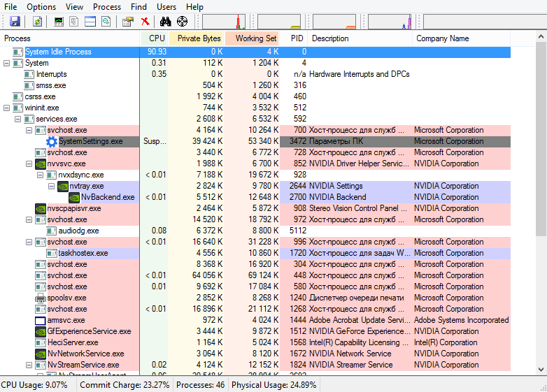
Task: Click the crosshair Find Window's Process icon
Action: [x=182, y=22]
